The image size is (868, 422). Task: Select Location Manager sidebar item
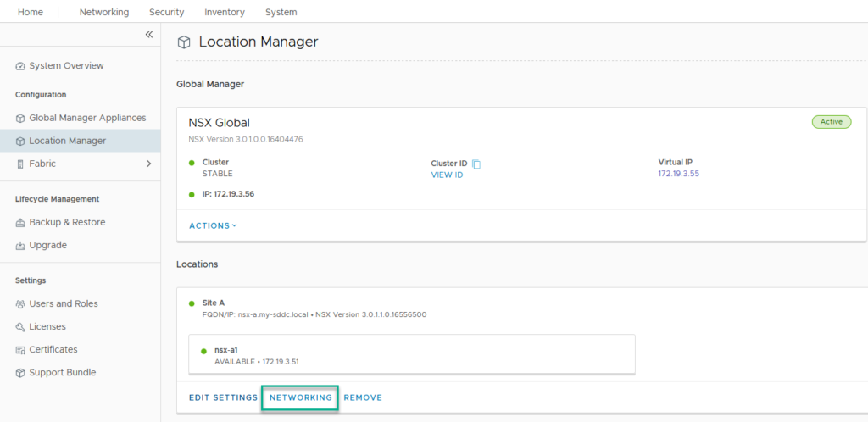(x=81, y=141)
